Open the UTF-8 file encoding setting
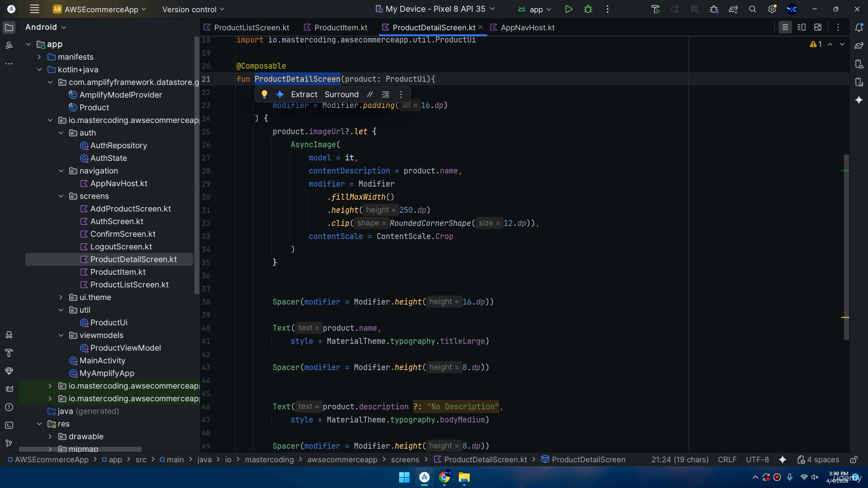 point(757,460)
